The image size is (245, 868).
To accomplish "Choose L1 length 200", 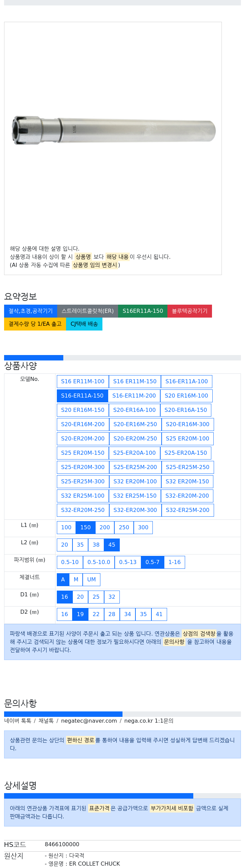I will (x=105, y=527).
